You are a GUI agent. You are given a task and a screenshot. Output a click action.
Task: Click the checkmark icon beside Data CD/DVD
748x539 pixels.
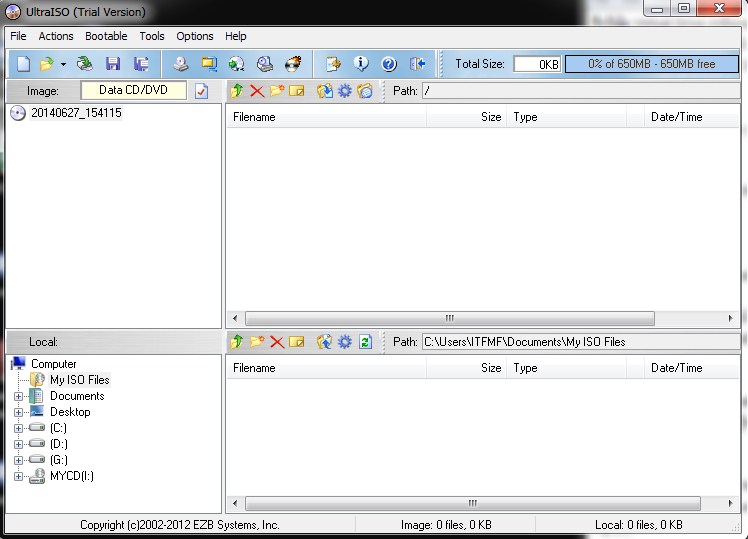(x=201, y=91)
